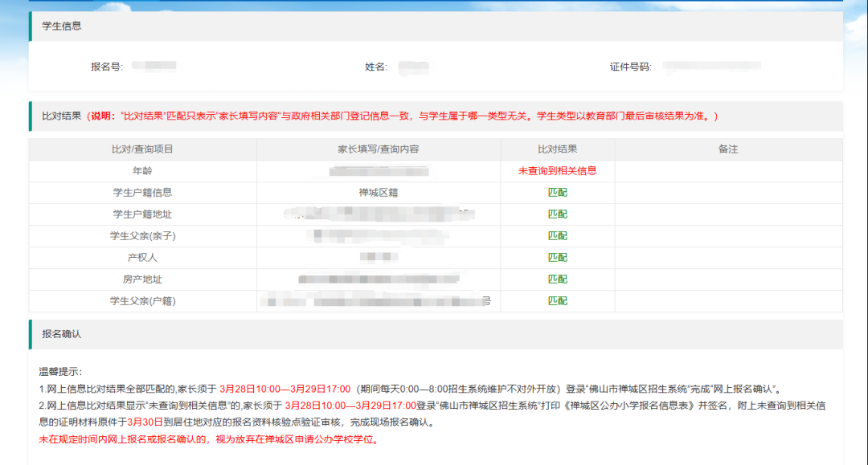Click the 温馨提示 heading
This screenshot has width=868, height=465.
(60, 372)
